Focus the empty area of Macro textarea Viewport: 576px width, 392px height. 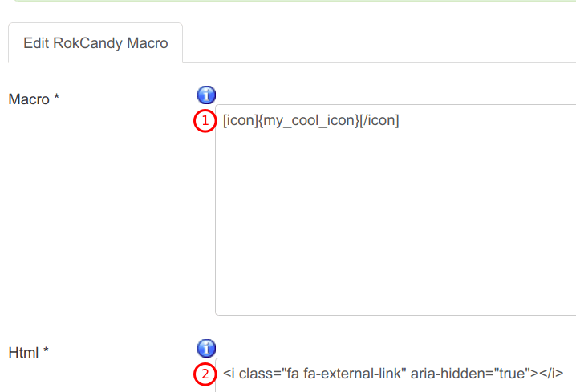tap(395, 220)
